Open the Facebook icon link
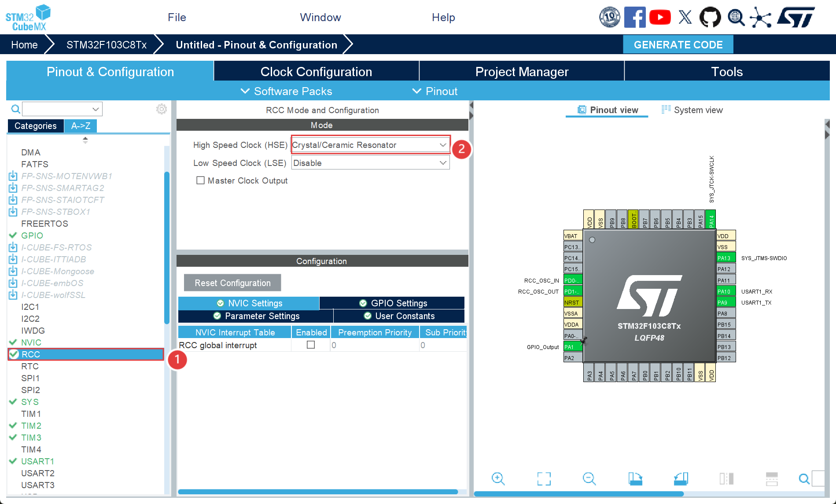The width and height of the screenshot is (836, 504). click(x=635, y=18)
